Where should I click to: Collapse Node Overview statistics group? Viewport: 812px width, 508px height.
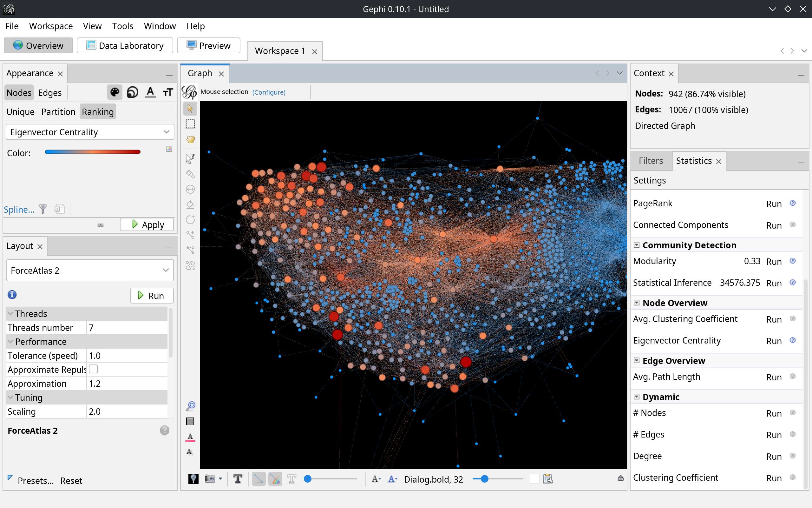(x=637, y=303)
